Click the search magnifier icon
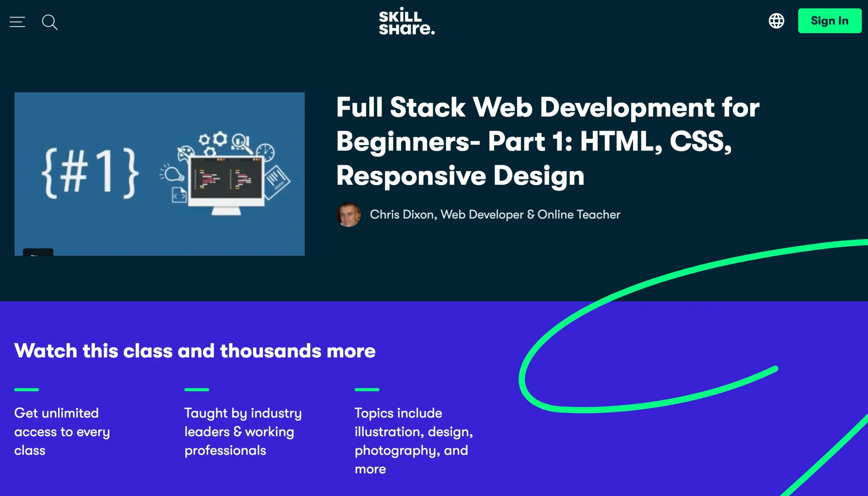The height and width of the screenshot is (496, 868). tap(50, 22)
